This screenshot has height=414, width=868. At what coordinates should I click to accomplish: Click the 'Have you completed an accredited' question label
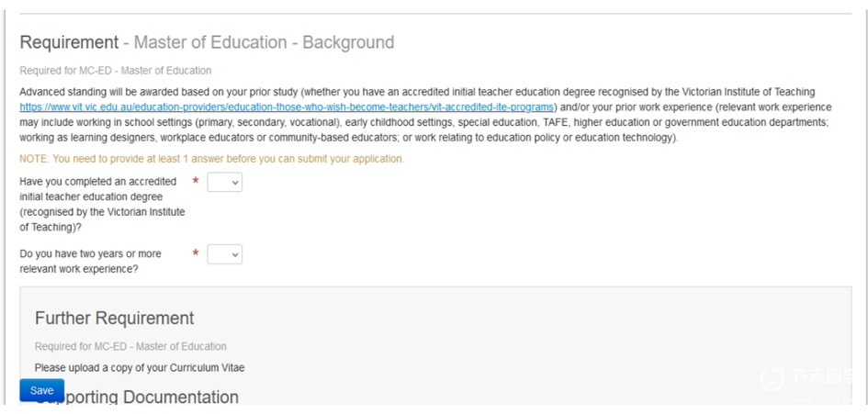pyautogui.click(x=102, y=204)
